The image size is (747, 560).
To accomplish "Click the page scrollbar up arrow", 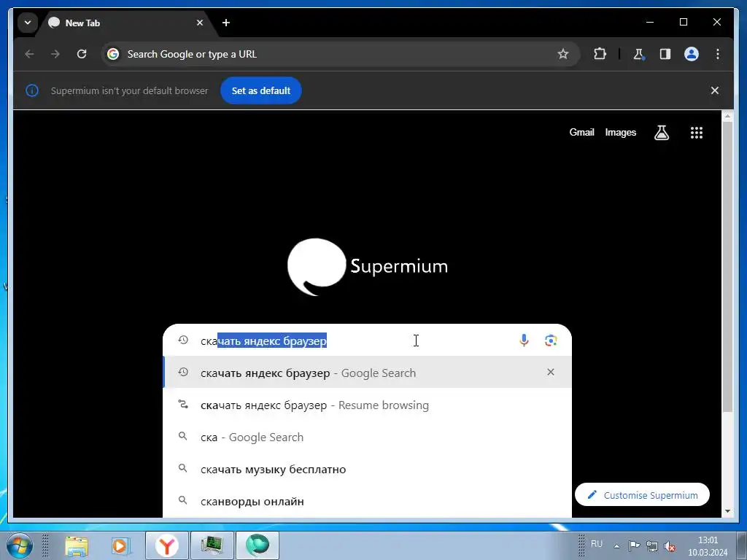I will 727,116.
